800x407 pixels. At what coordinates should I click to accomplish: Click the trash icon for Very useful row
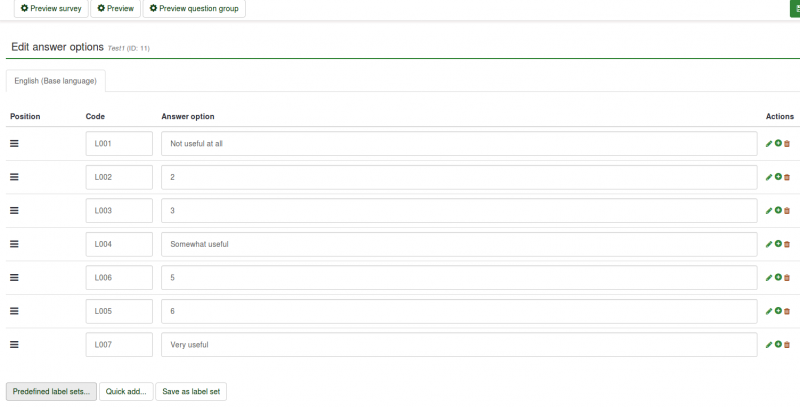pos(787,344)
